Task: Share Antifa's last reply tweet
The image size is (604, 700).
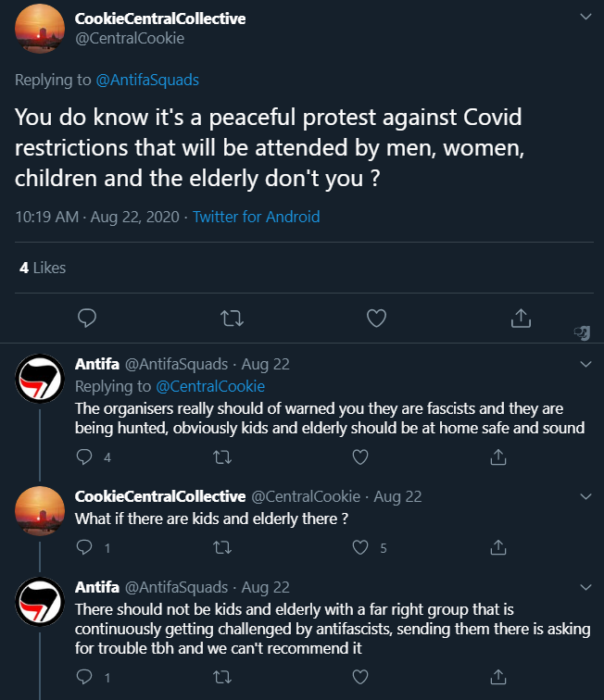Action: 497,677
